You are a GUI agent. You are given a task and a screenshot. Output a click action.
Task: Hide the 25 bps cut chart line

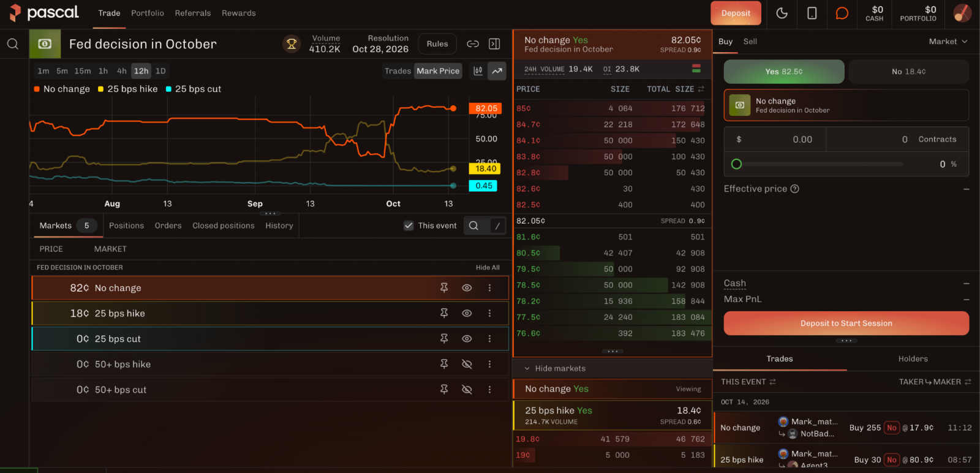(x=467, y=339)
